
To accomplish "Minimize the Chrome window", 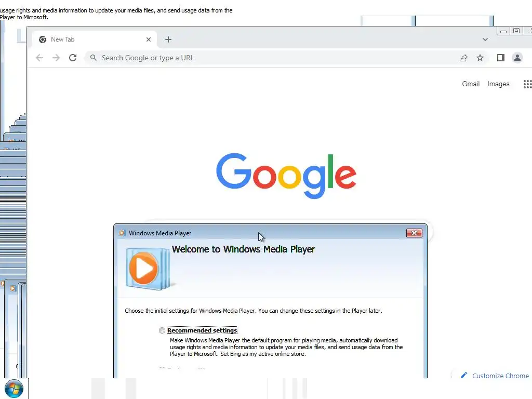I will [x=503, y=31].
